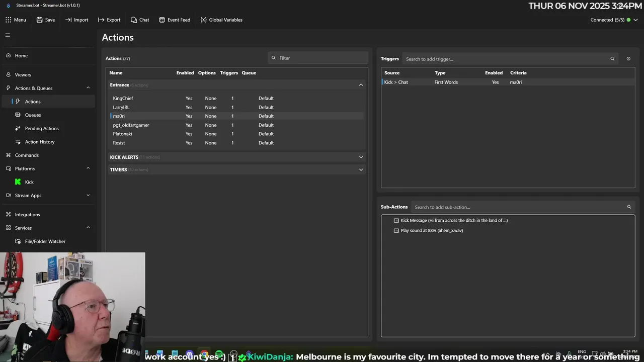The image size is (644, 362).
Task: Collapse Services sidebar section
Action: tap(88, 228)
